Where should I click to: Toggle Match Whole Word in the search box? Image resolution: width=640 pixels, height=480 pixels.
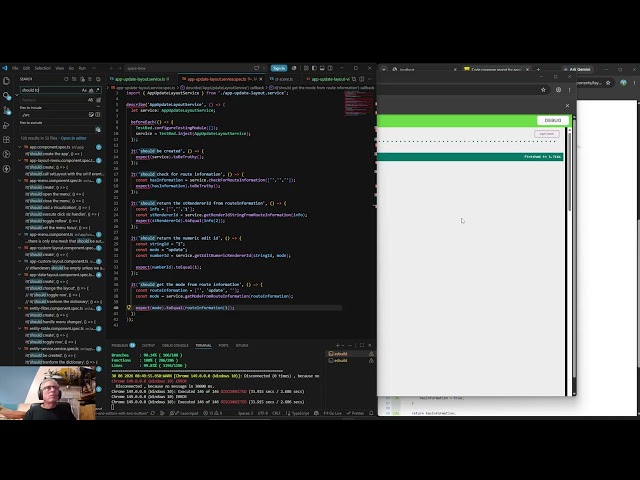pyautogui.click(x=91, y=90)
